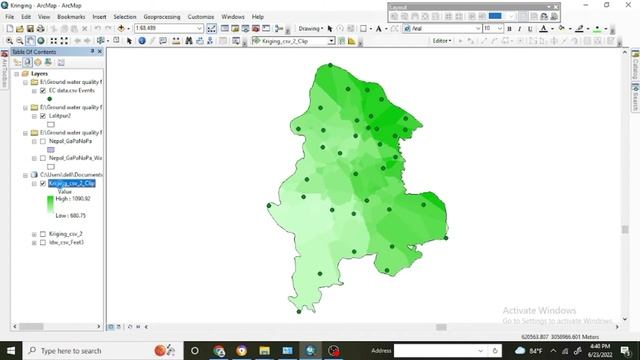Apply underline text formatting

pos(530,29)
